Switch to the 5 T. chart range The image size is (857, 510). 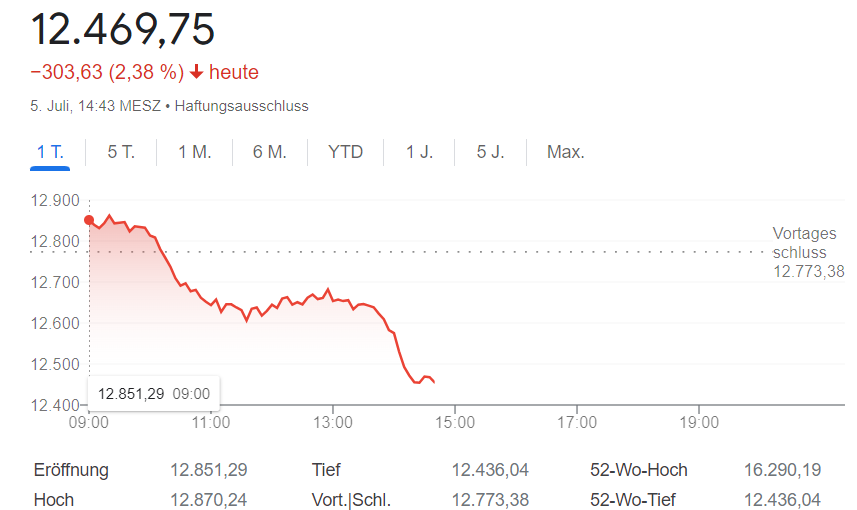tap(121, 152)
